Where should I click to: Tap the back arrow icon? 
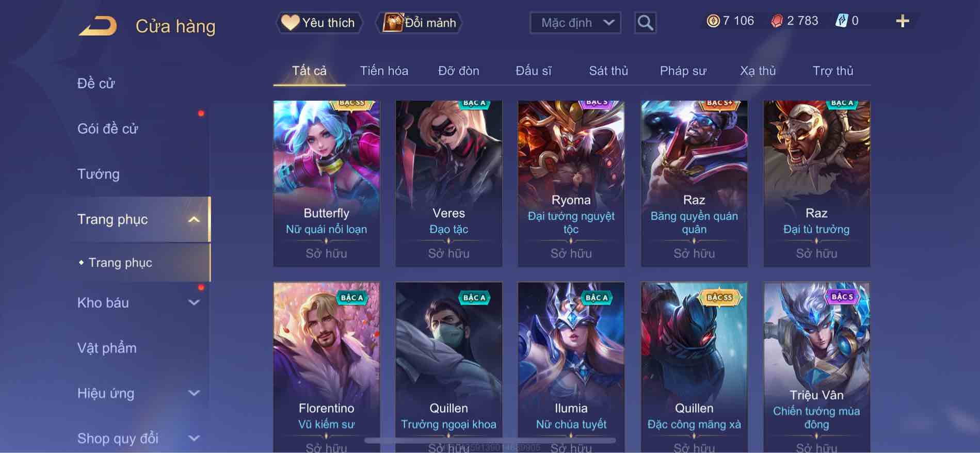click(x=98, y=26)
